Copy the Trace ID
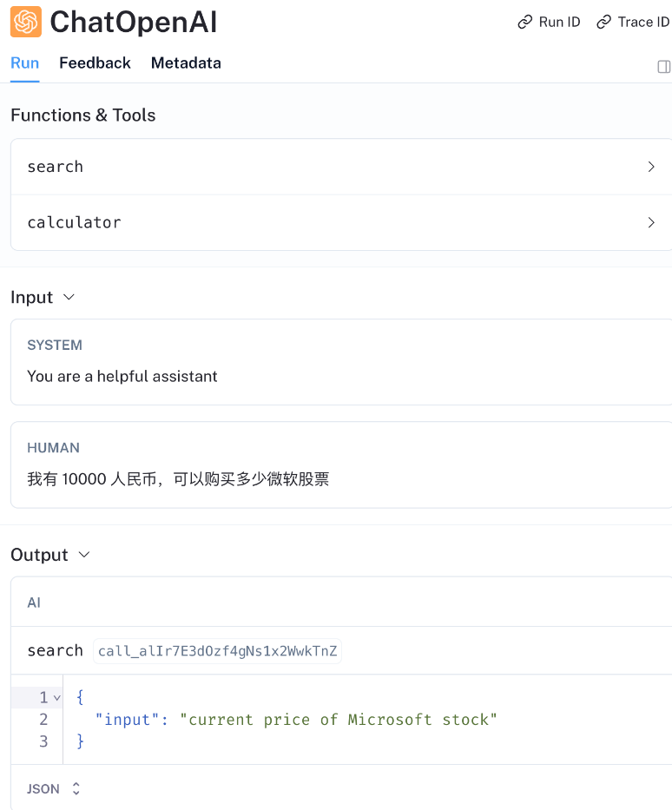This screenshot has height=810, width=672. (633, 22)
